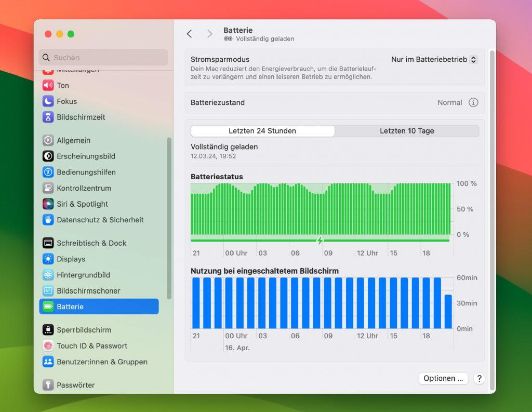
Task: Select the Bildschirmzeit hourglass icon
Action: 48,117
